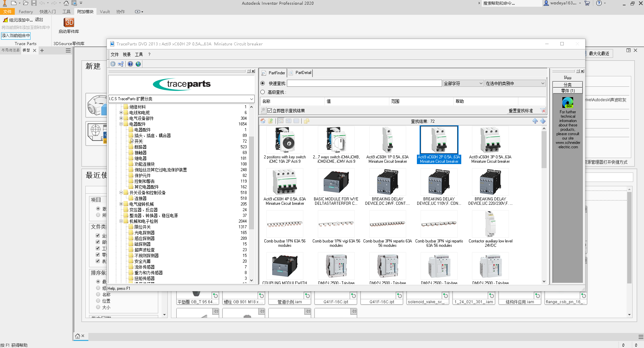Screen dimensions: 644x348
Task: Select Acti9 xC60H 3P circuit breaker thumbnail
Action: pyautogui.click(x=490, y=141)
